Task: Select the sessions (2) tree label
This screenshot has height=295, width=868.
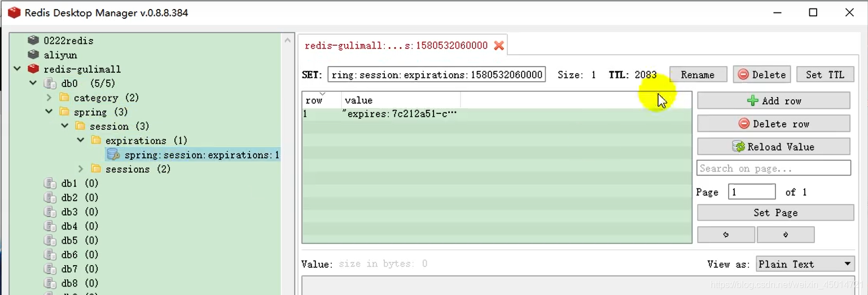Action: 138,169
